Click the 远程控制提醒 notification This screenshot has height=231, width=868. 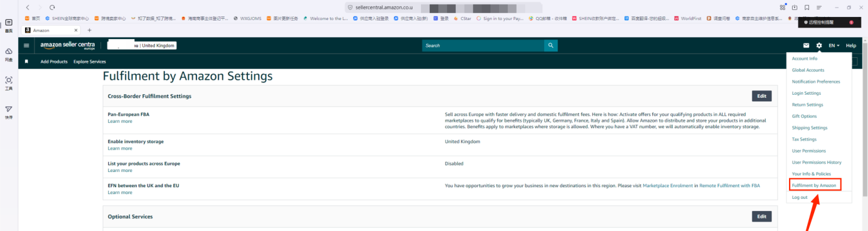[829, 22]
